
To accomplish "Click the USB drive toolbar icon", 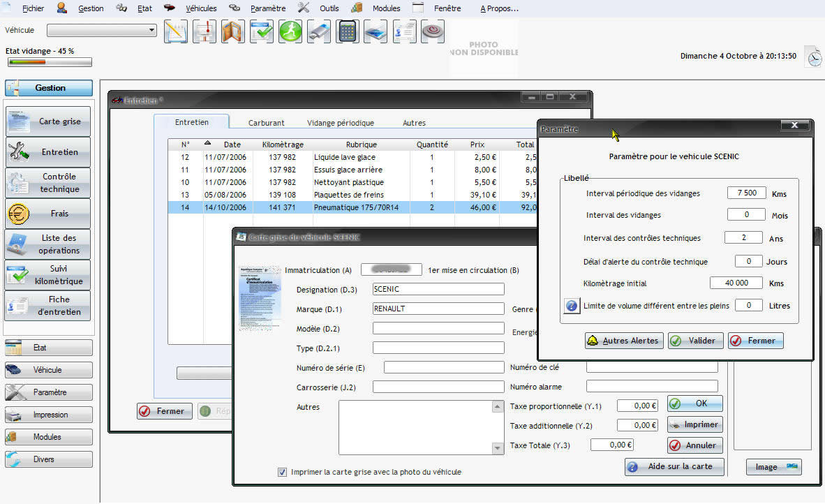I will pyautogui.click(x=319, y=32).
